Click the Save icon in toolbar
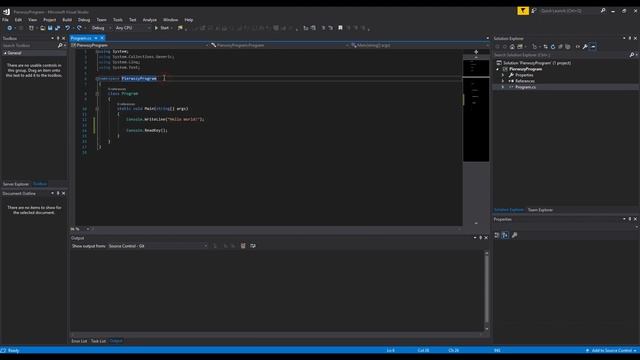The width and height of the screenshot is (640, 360). [50, 28]
